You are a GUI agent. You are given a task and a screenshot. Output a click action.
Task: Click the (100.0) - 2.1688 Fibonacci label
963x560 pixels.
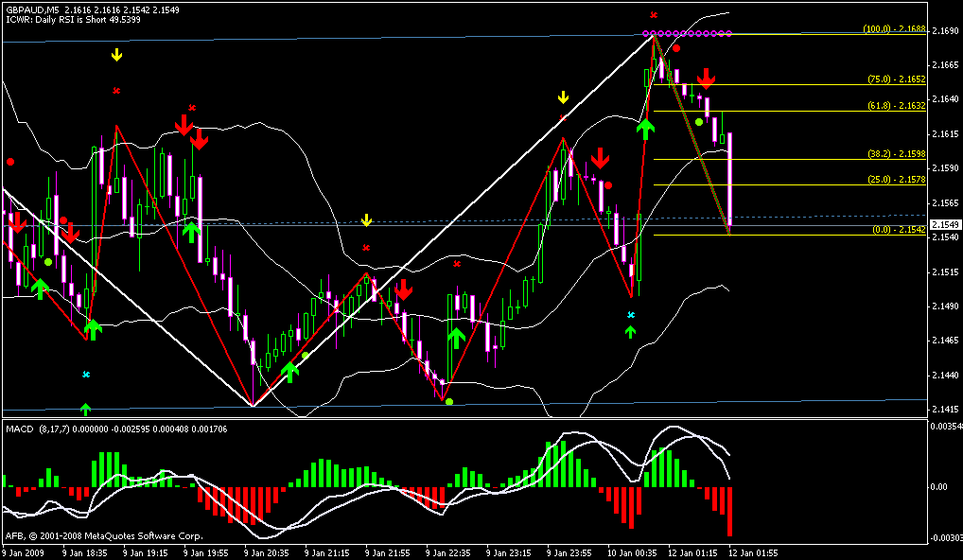tap(894, 29)
